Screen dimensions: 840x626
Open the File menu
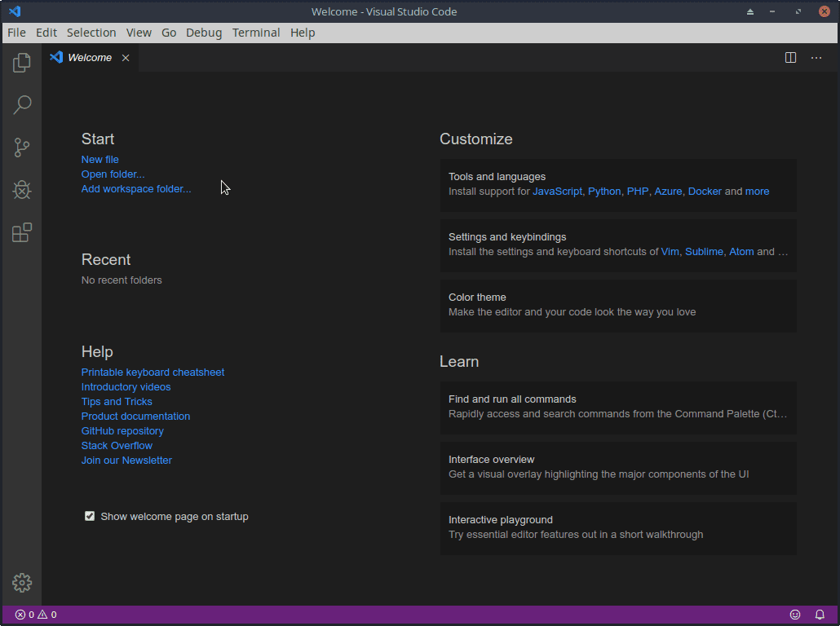coord(16,33)
